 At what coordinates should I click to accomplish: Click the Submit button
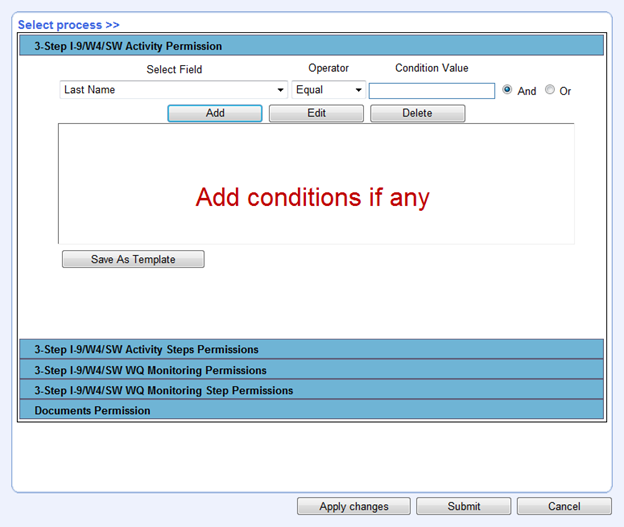coord(464,506)
